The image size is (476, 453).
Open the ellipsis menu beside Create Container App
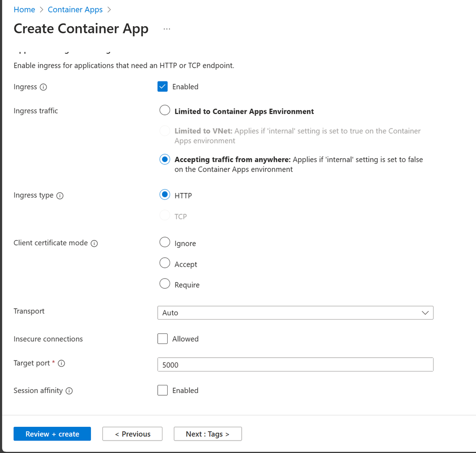[167, 29]
